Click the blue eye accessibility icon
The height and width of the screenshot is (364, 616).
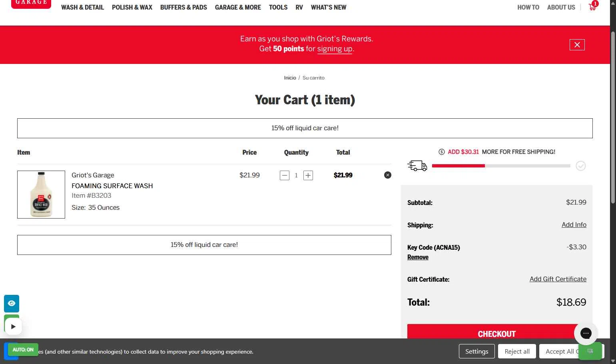click(12, 303)
